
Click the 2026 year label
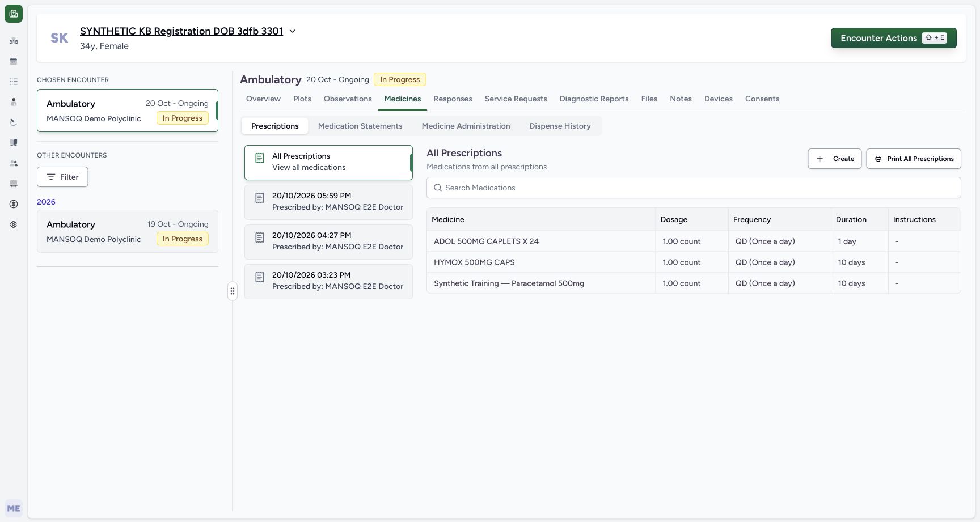(46, 202)
